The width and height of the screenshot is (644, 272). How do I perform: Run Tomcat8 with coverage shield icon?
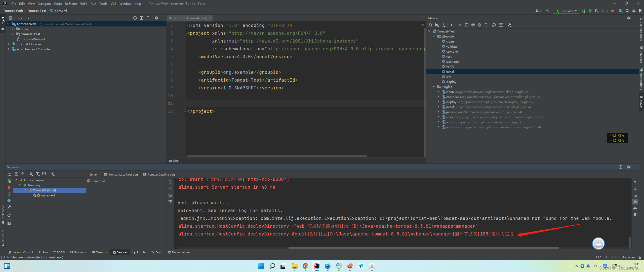tap(596, 11)
